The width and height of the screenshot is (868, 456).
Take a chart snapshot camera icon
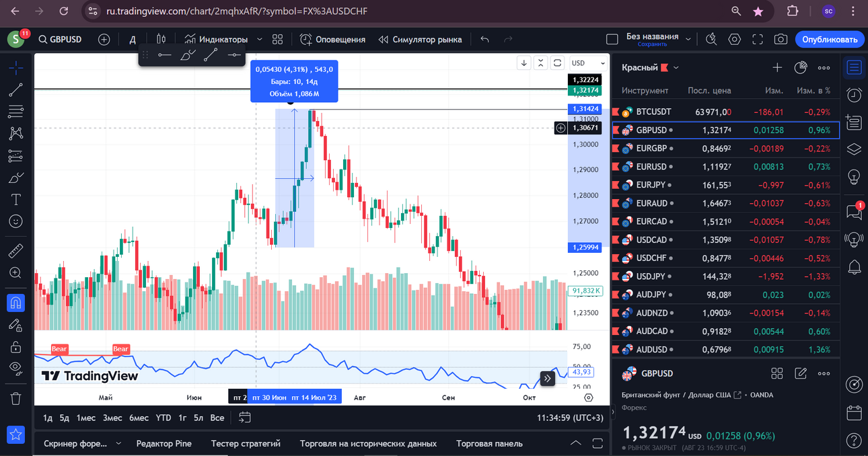[781, 40]
